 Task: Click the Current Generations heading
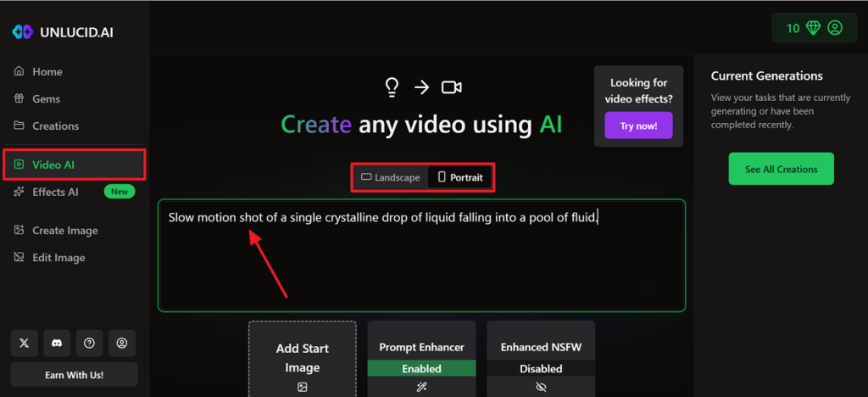coord(766,75)
